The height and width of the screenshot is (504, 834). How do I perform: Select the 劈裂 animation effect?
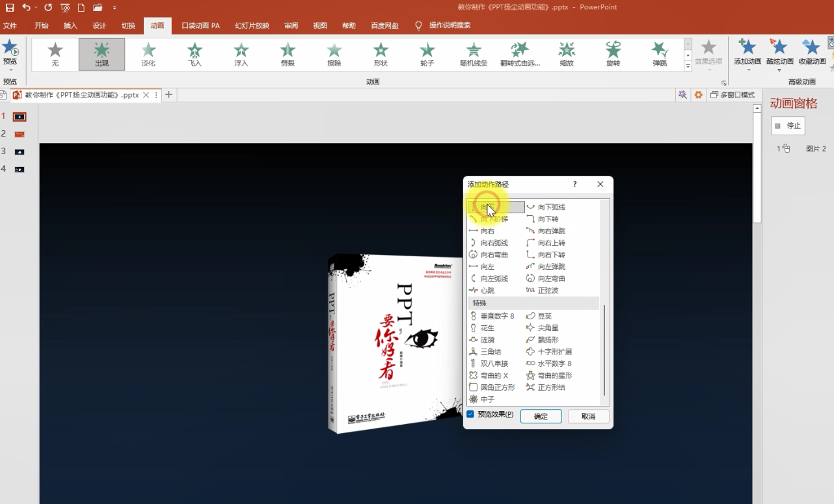288,55
